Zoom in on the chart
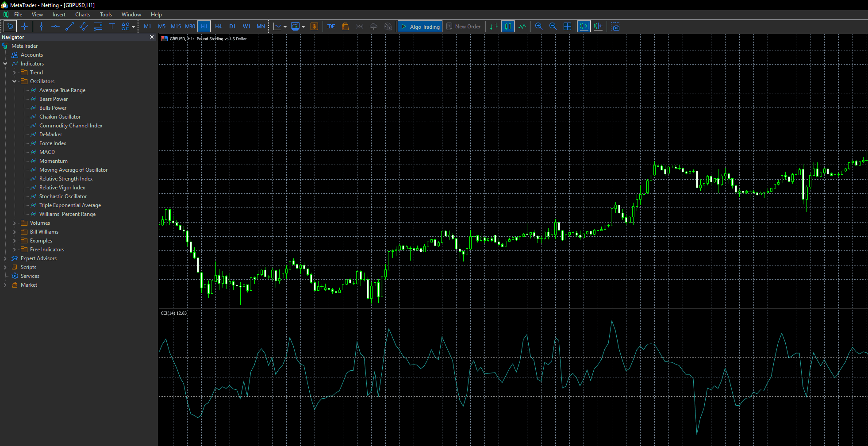This screenshot has width=868, height=446. (x=539, y=26)
